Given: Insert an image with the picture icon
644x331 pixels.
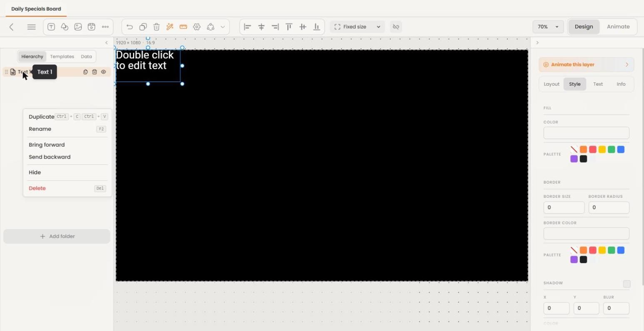Looking at the screenshot, I should pyautogui.click(x=78, y=27).
